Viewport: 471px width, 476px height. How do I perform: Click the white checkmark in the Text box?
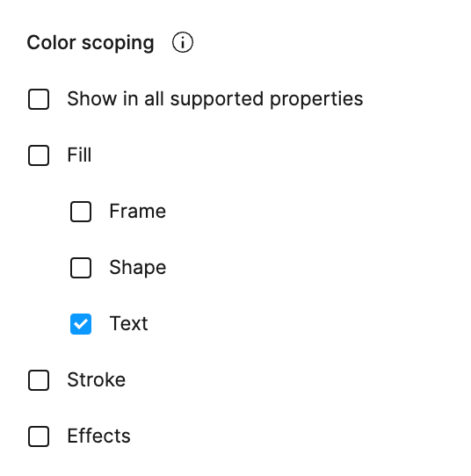coord(81,324)
